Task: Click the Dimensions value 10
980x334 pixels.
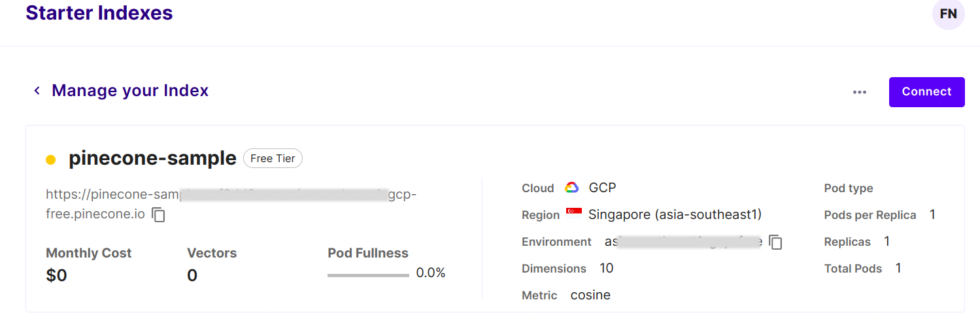Action: 607,269
